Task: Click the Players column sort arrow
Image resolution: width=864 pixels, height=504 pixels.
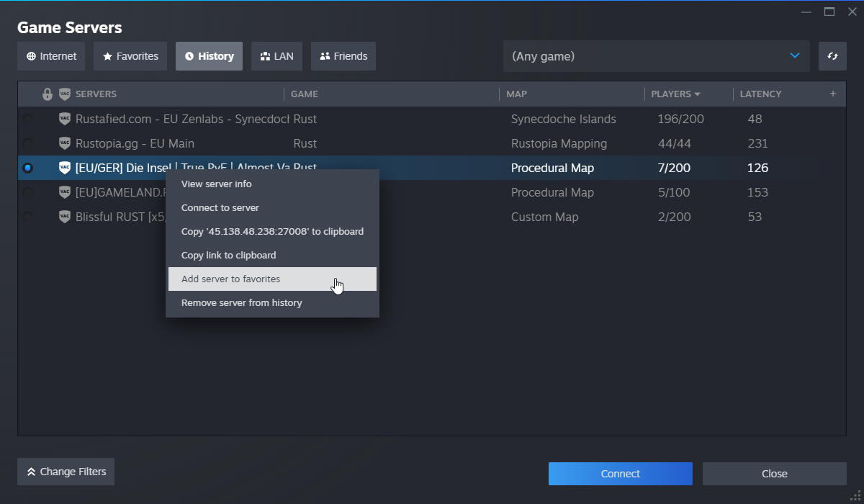Action: coord(697,94)
